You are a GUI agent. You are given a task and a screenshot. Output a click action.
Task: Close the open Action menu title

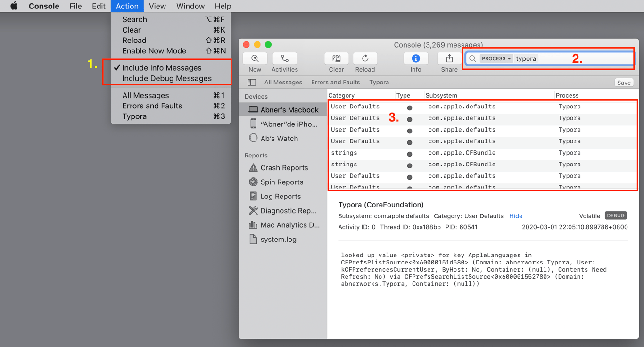(x=127, y=6)
